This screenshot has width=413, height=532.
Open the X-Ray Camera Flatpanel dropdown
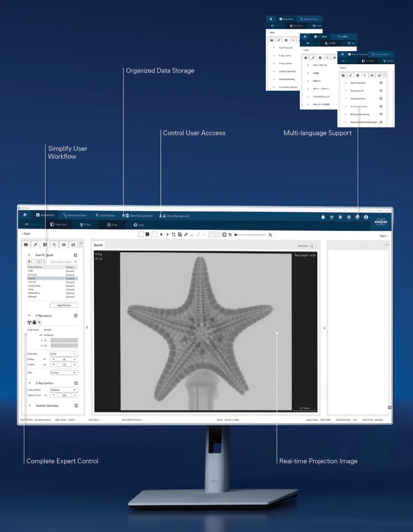(64, 390)
